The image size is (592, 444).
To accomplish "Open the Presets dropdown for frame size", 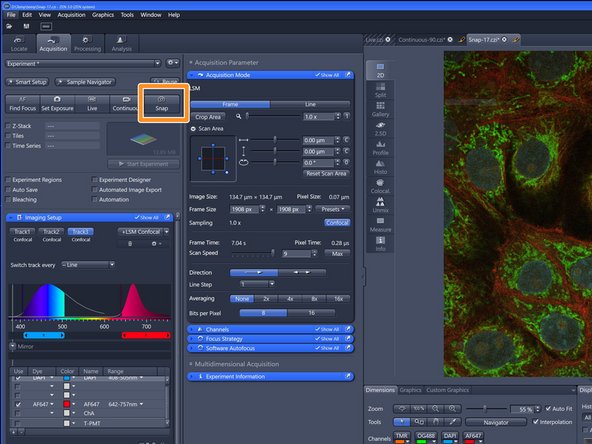I will click(x=333, y=209).
